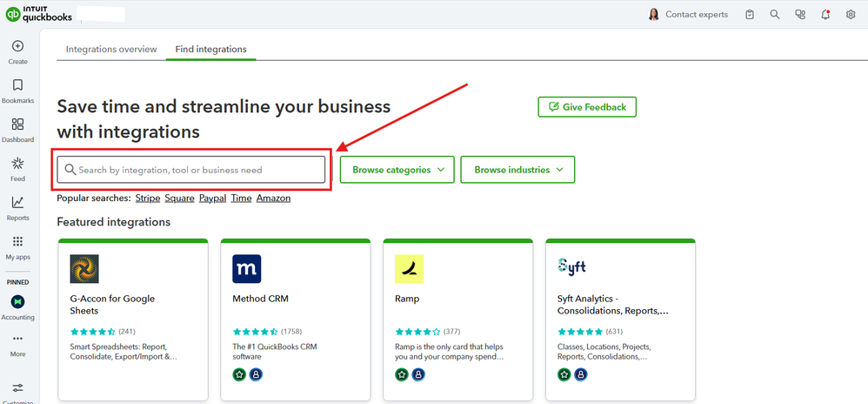Open the clipboard tasks icon in header
This screenshot has width=868, height=404.
pos(750,15)
